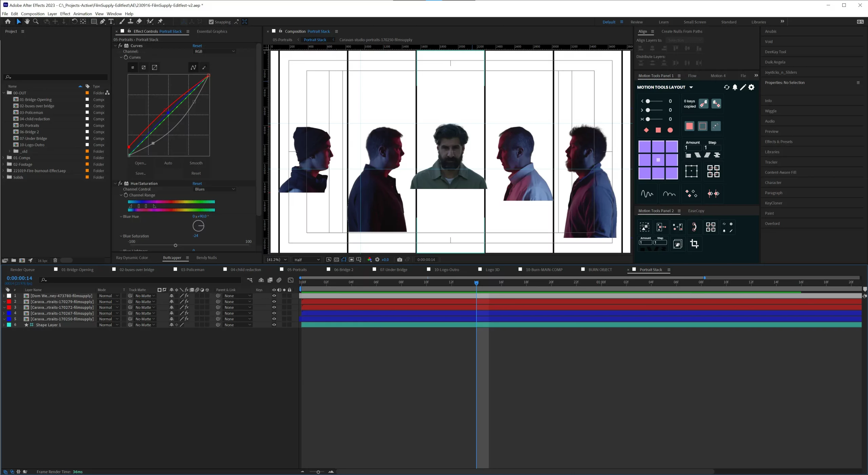Select the Pen tool

click(x=102, y=21)
